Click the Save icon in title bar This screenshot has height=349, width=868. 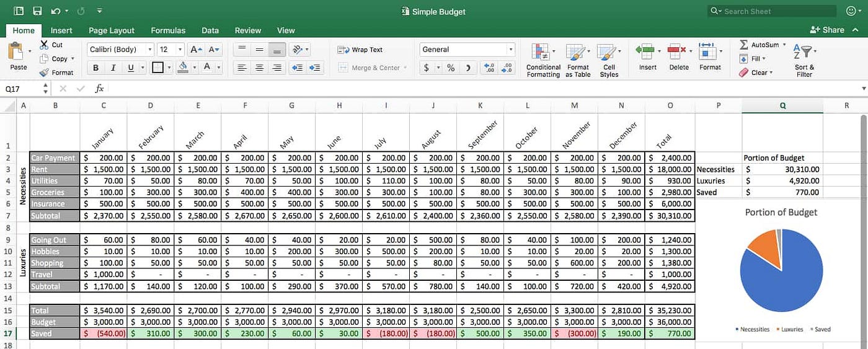[x=37, y=11]
